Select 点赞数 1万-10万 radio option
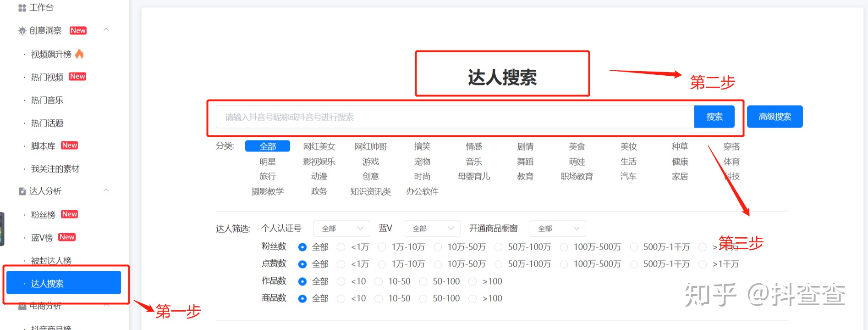 coord(382,264)
